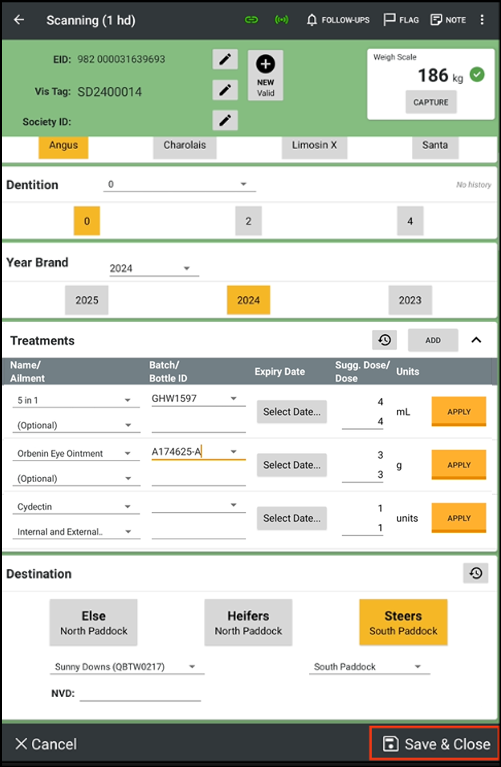Click the NVD input field

(140, 694)
